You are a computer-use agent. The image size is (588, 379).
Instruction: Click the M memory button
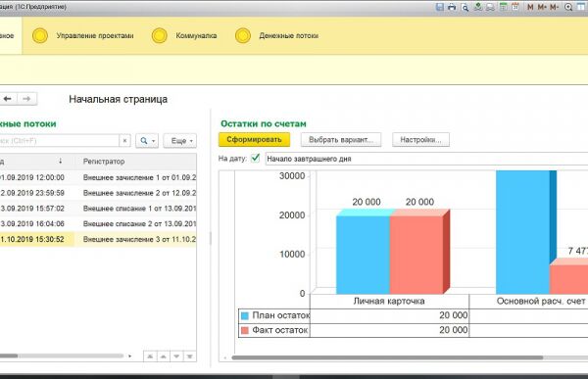[x=530, y=7]
